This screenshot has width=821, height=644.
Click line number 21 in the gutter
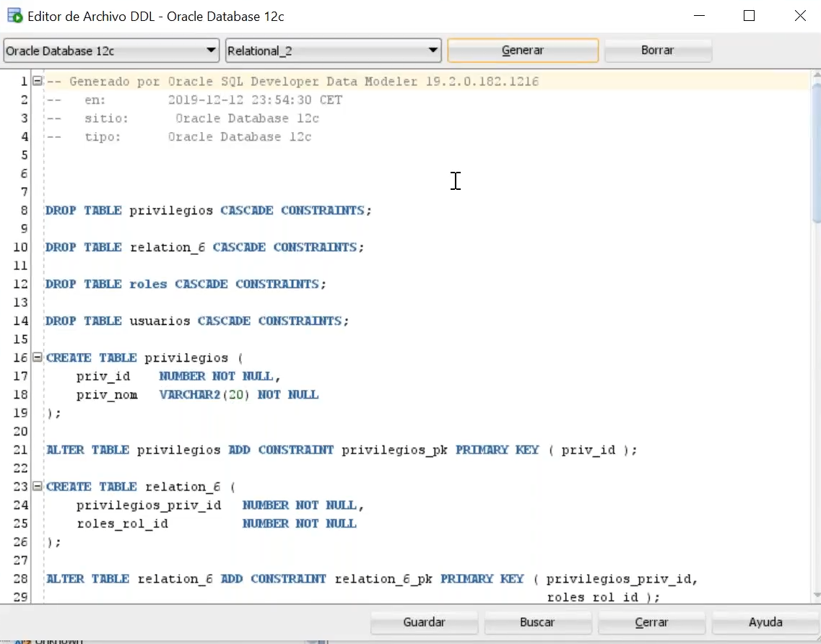(20, 450)
